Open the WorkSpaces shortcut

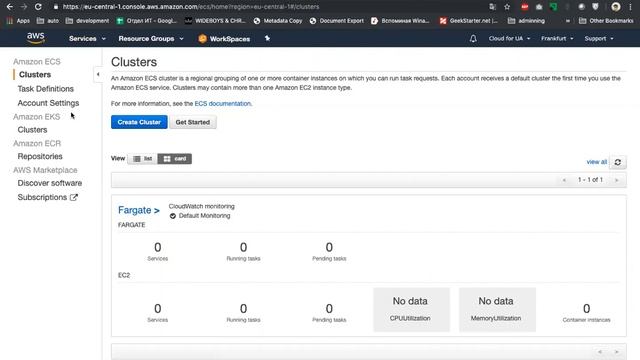[x=224, y=39]
